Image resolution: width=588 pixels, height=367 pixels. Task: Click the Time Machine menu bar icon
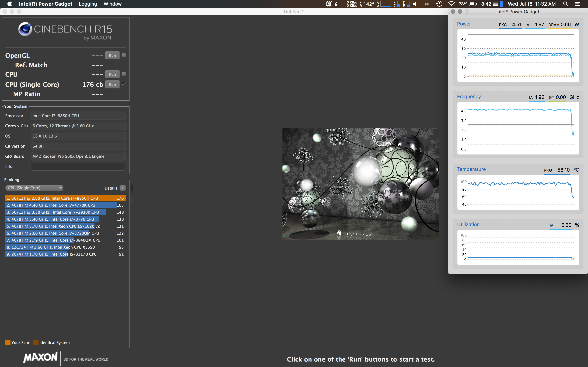[x=439, y=4]
